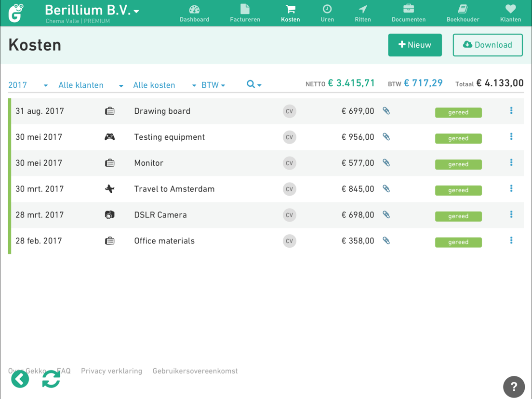This screenshot has height=399, width=532.
Task: Open the Klanten heart icon section
Action: tap(510, 13)
